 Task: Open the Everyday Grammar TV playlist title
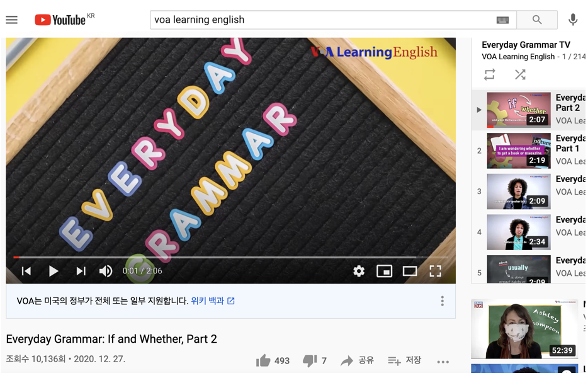pos(526,45)
